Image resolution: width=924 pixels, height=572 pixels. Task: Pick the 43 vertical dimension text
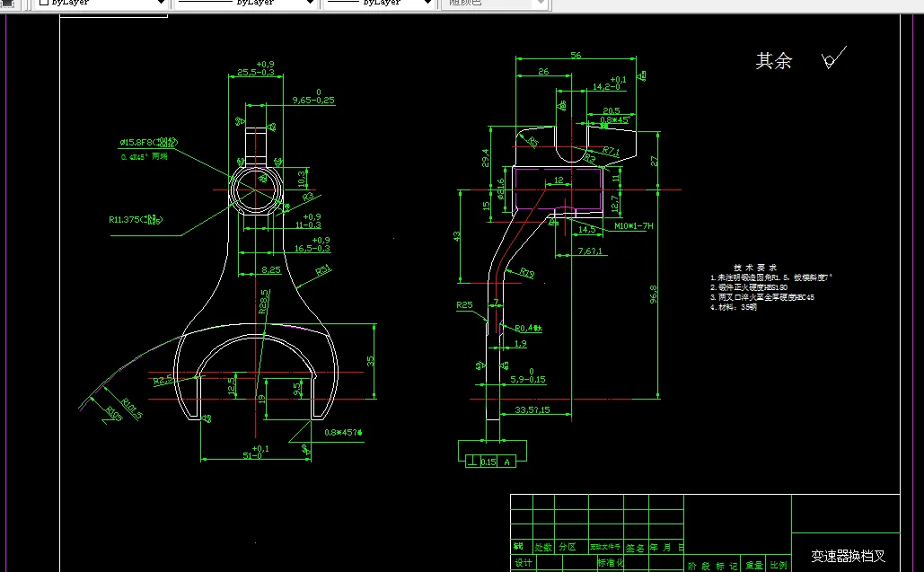(457, 236)
